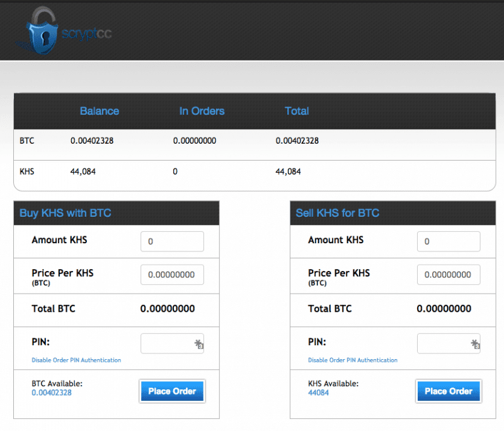This screenshot has width=504, height=431.
Task: Focus PIN field in Buy panel
Action: pos(172,343)
